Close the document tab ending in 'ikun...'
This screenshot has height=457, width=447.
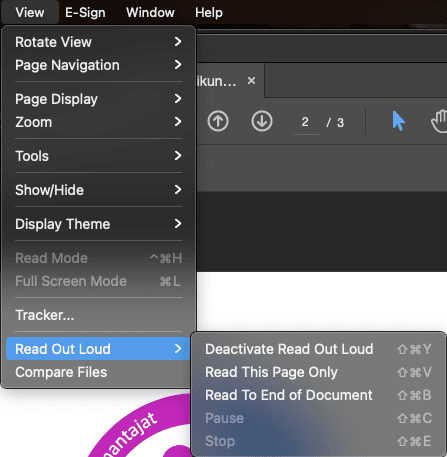click(251, 81)
